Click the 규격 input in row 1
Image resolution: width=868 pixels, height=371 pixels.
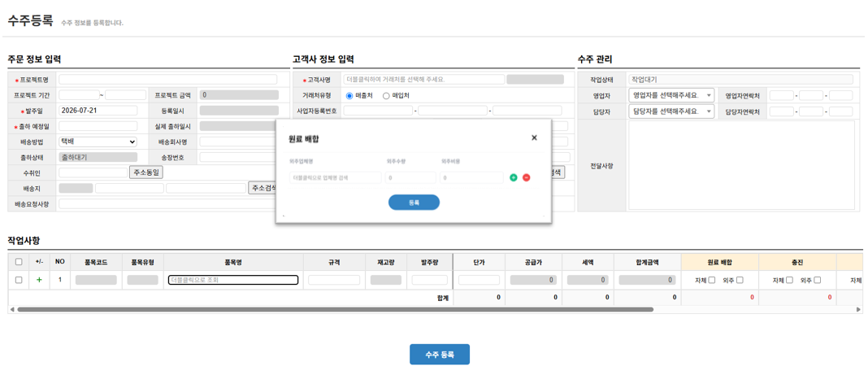[x=334, y=280]
